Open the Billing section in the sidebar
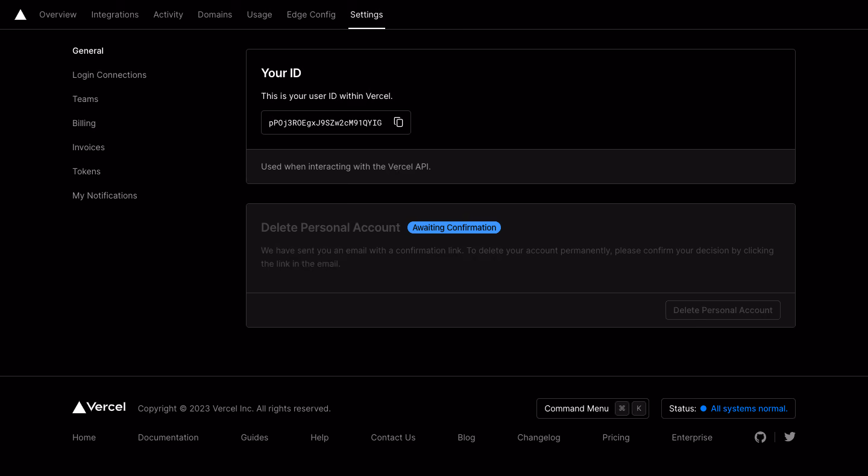The width and height of the screenshot is (868, 476). [84, 123]
